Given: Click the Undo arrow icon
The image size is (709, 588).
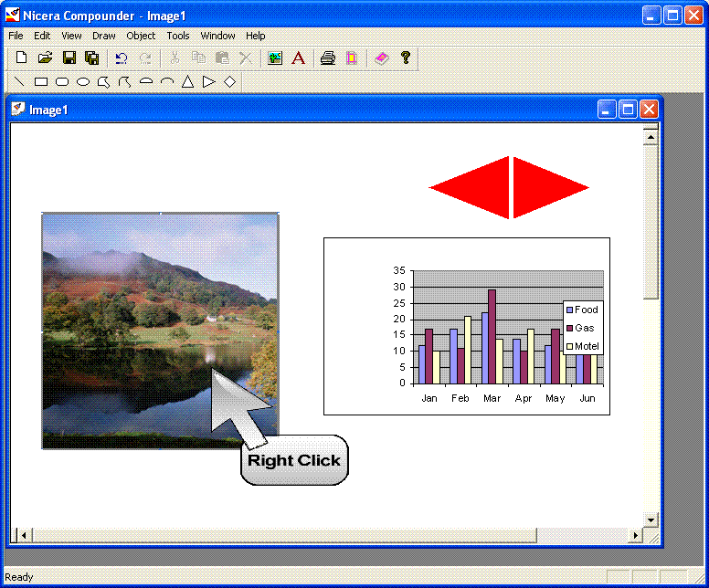Looking at the screenshot, I should (121, 58).
